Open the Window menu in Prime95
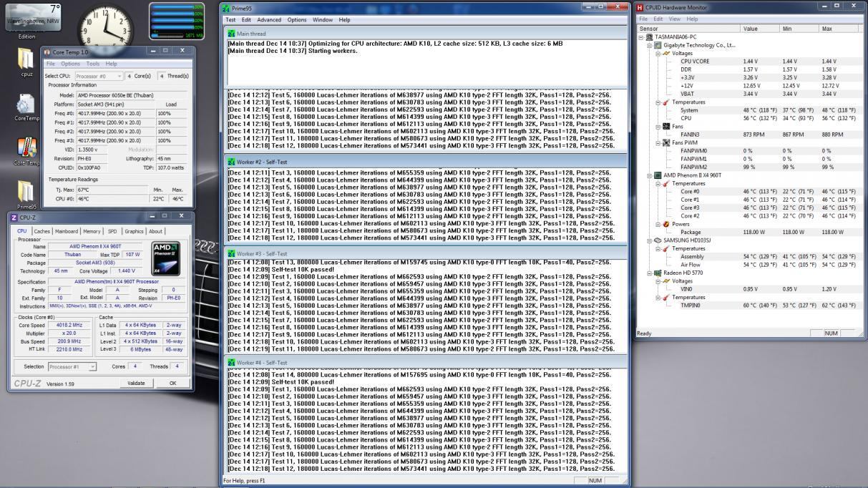 (323, 20)
